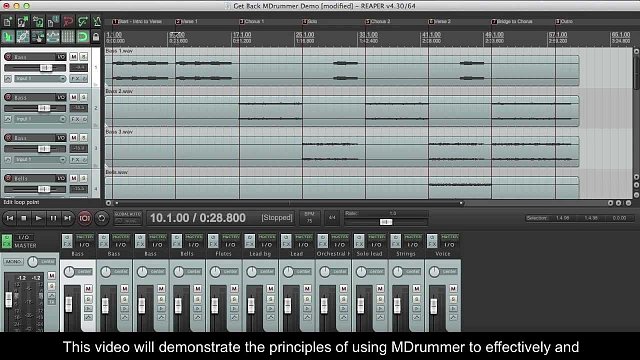This screenshot has width=640, height=360.
Task: Click envelope button on track 1 Bass
Action: (8, 78)
